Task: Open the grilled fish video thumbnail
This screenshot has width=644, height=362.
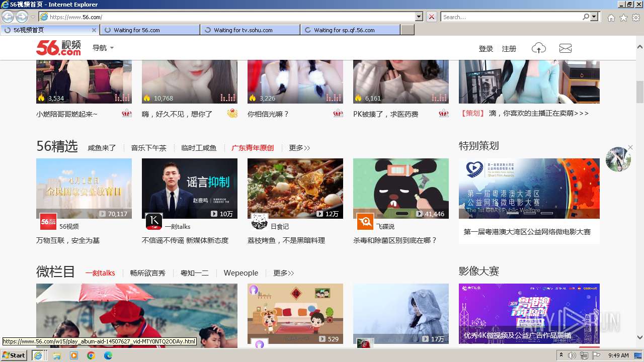Action: click(295, 189)
